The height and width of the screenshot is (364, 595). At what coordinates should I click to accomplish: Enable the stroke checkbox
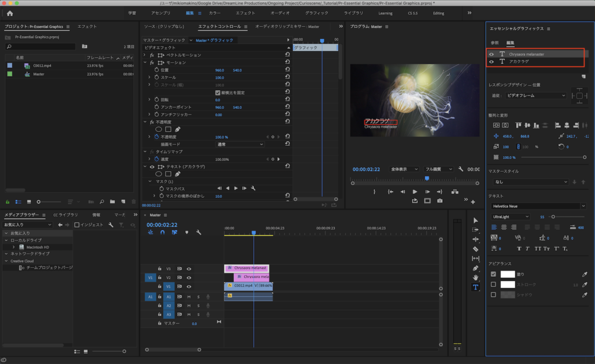pyautogui.click(x=493, y=284)
